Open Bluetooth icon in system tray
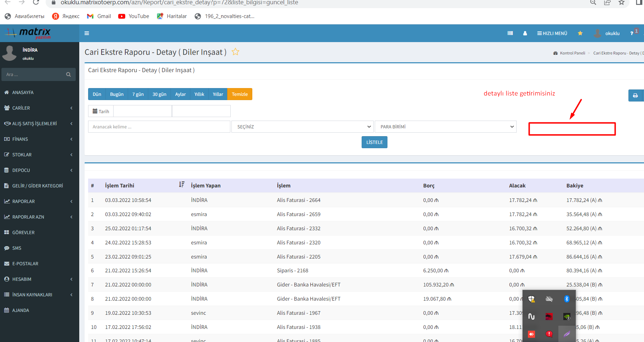Screen dimensions: 644x342 567,299
